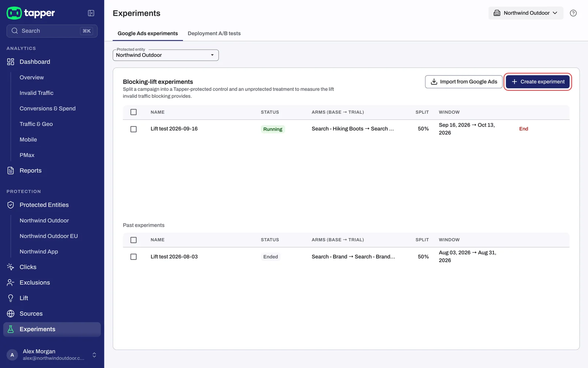
Task: Open the Northwind Outdoor account switcher
Action: pyautogui.click(x=526, y=13)
